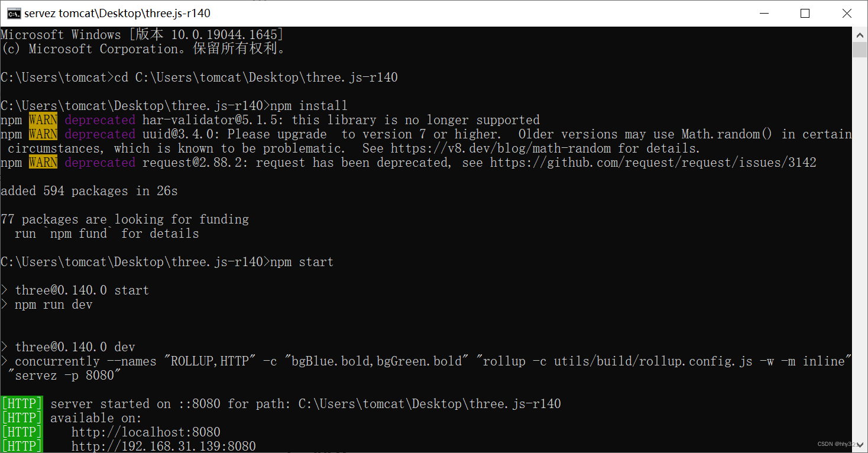868x453 pixels.
Task: Click the last [HTTP] label near the bottom
Action: pos(22,446)
